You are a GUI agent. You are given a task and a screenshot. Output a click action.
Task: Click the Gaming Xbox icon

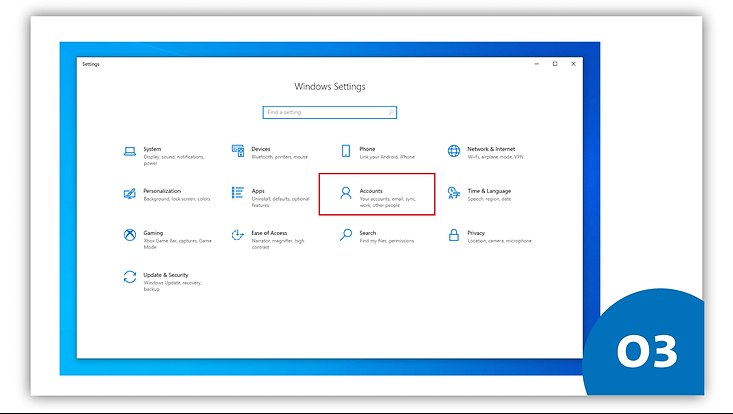(x=129, y=235)
